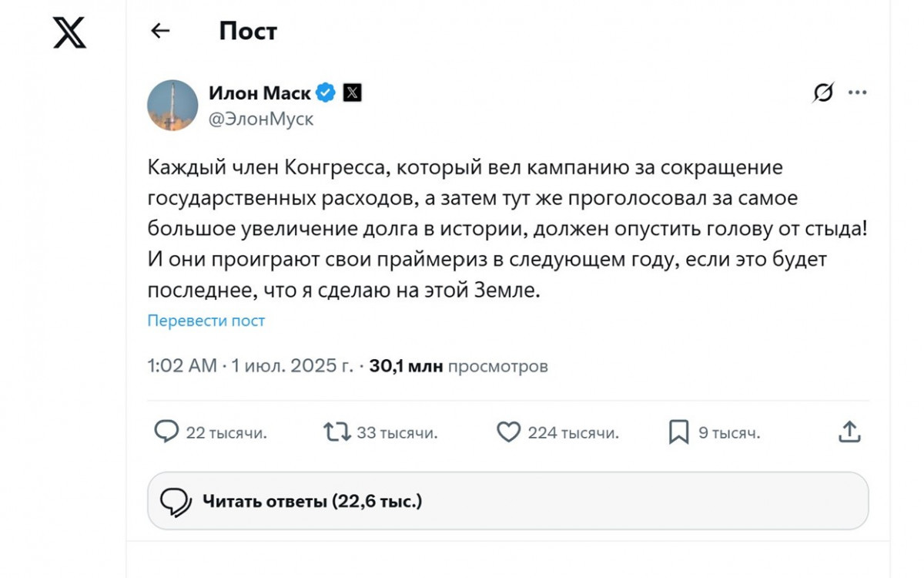Repost using the retweet arrows icon

336,432
